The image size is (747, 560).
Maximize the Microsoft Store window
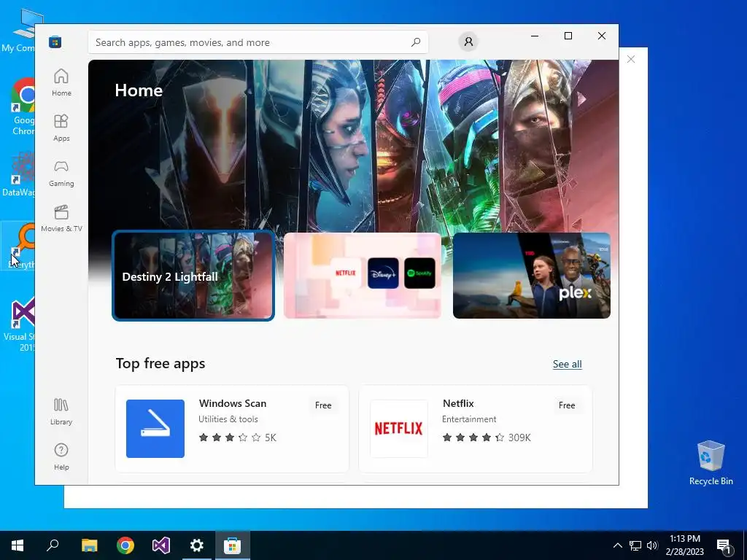coord(568,36)
